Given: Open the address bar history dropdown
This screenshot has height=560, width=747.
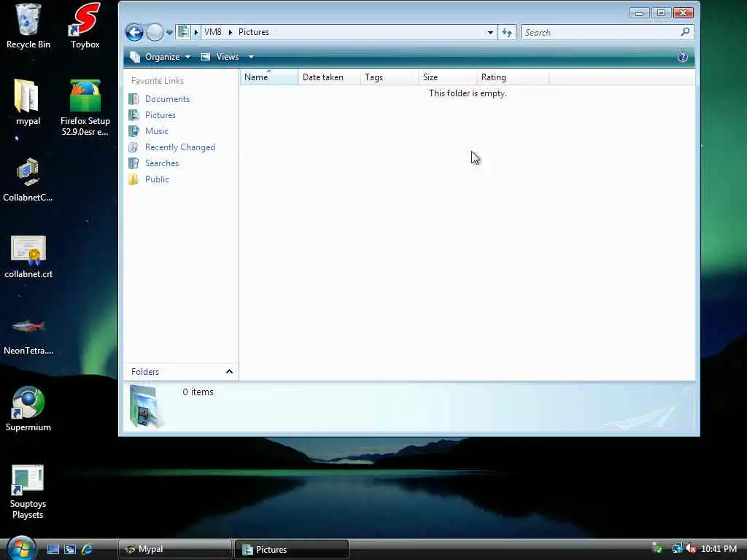Looking at the screenshot, I should point(490,32).
